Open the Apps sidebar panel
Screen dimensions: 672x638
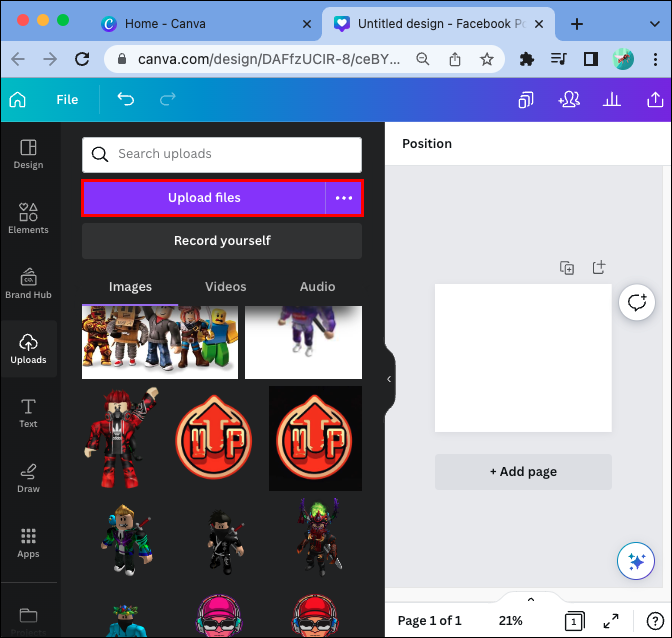click(28, 543)
